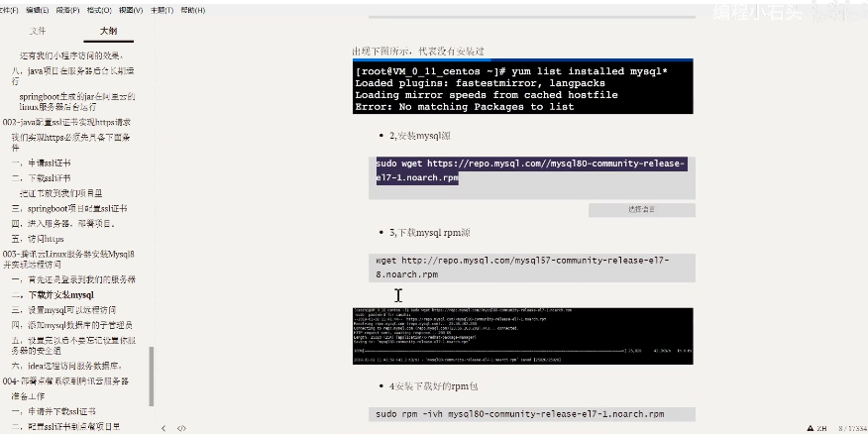Click the highlighted sudo wget mysql80 code block
The image size is (868, 434).
(532, 177)
